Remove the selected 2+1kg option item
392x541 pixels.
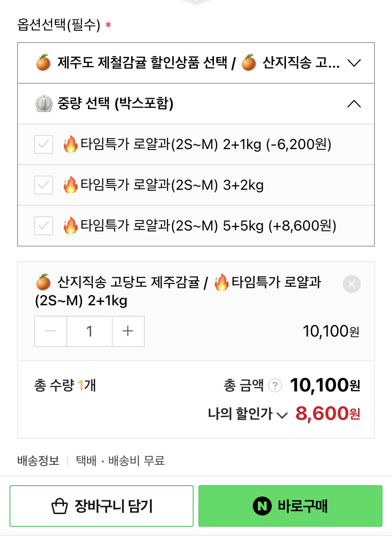351,284
